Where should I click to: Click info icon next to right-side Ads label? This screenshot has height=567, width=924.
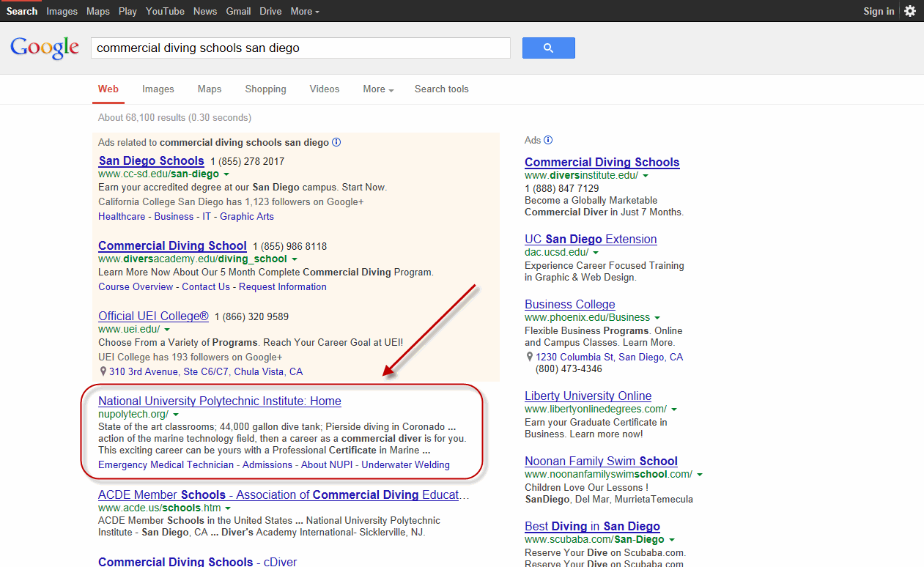[x=548, y=140]
